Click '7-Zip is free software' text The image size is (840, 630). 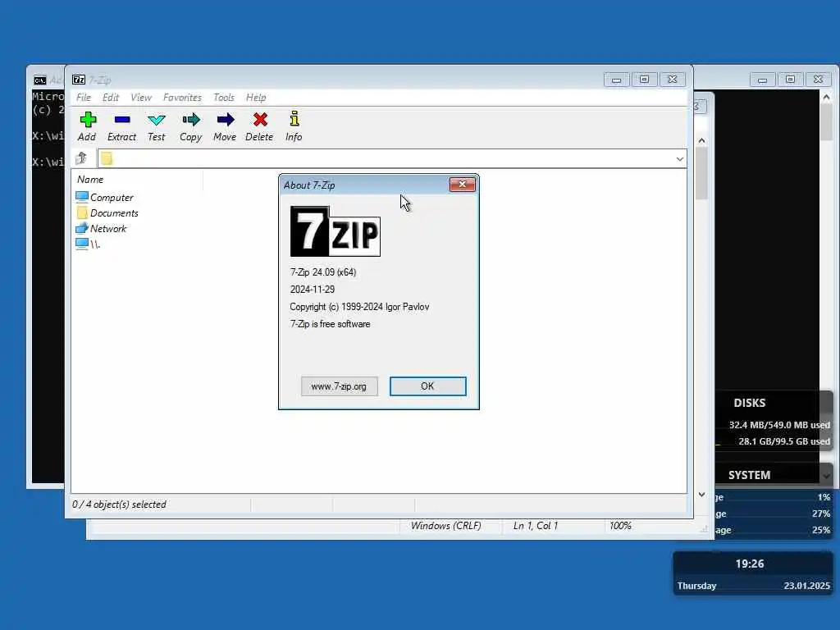point(330,324)
